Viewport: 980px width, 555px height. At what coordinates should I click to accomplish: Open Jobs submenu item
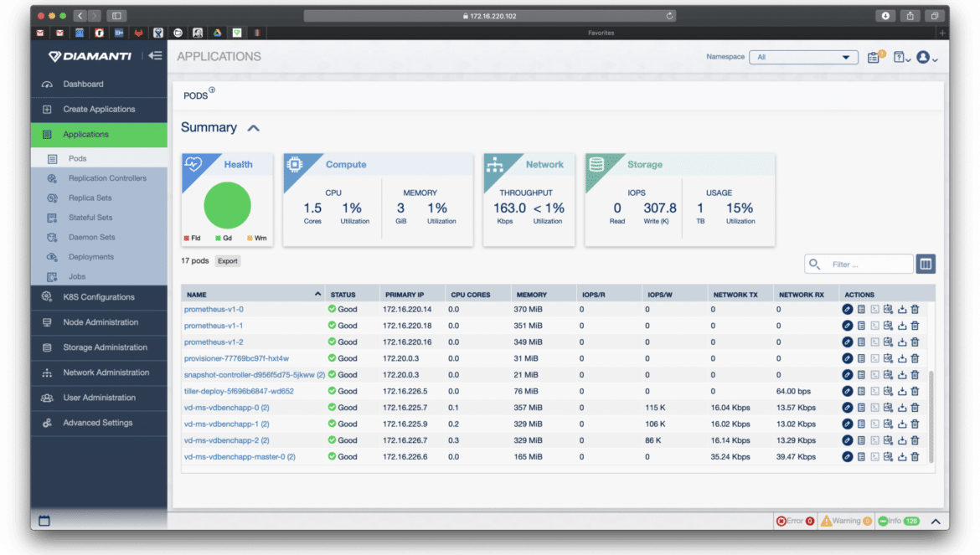coord(99,276)
